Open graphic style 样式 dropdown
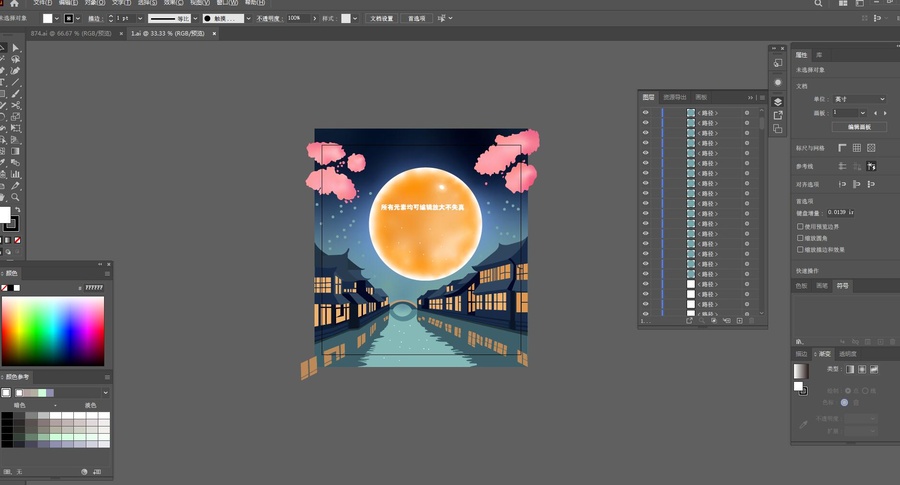This screenshot has width=900, height=485. click(x=355, y=18)
